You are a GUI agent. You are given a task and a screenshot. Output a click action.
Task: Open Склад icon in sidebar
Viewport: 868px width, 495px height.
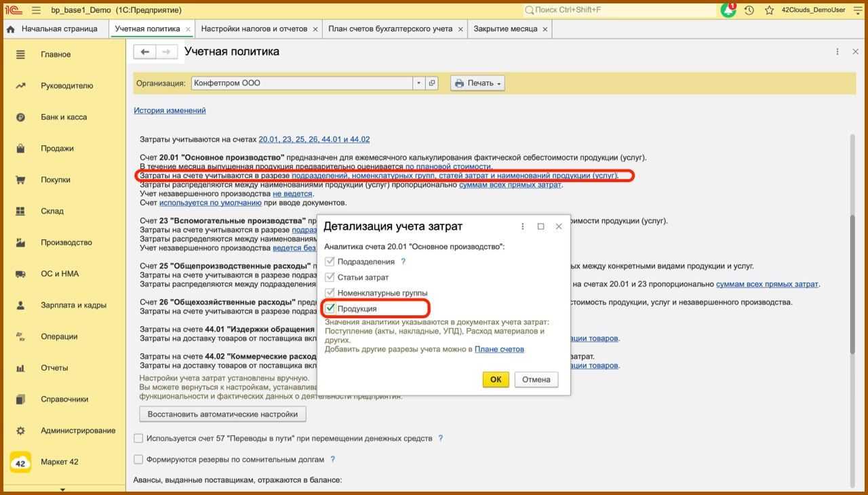[x=20, y=211]
